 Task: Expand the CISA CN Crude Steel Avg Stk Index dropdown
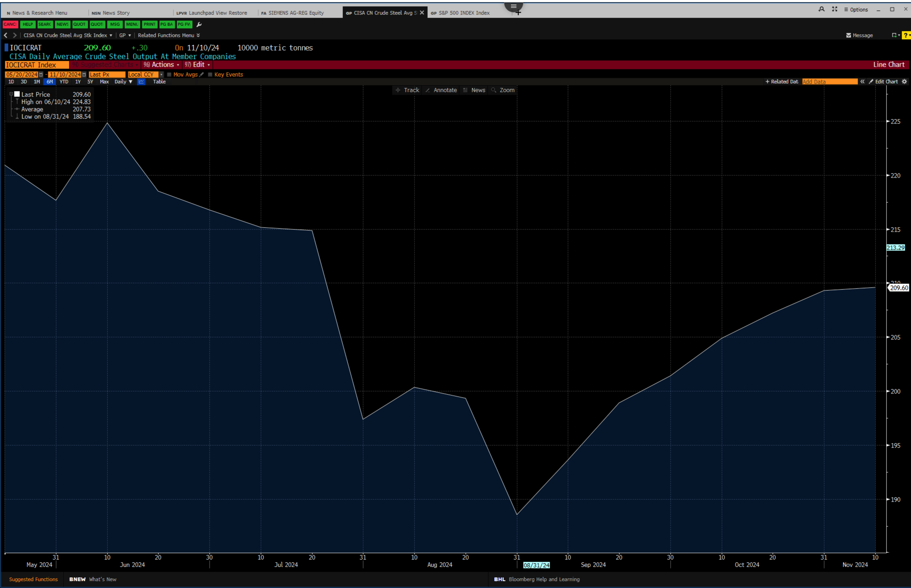(68, 35)
